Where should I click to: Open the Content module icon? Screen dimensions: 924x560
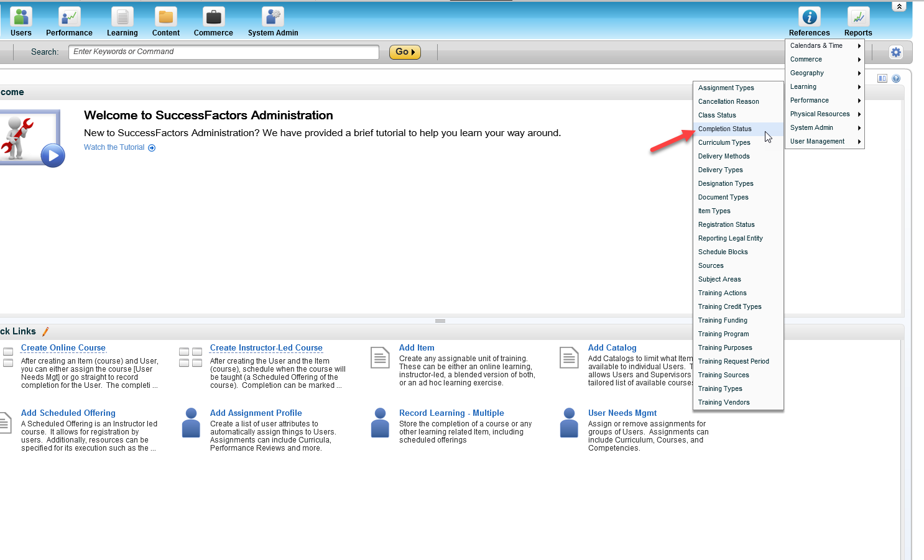tap(166, 17)
